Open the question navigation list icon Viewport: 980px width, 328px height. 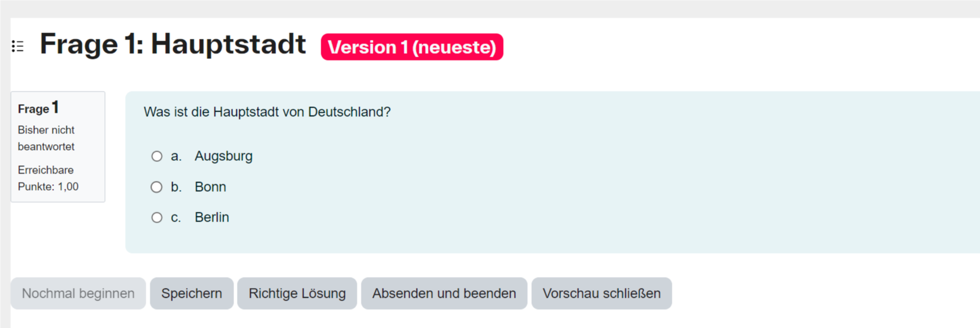[x=17, y=46]
